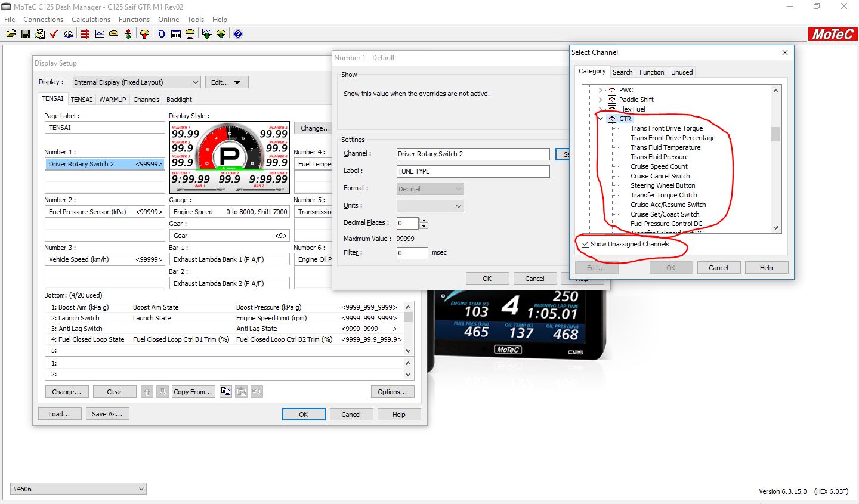Screen dimensions: 859x504
Task: Click Save As... in Display Setup
Action: pyautogui.click(x=107, y=414)
